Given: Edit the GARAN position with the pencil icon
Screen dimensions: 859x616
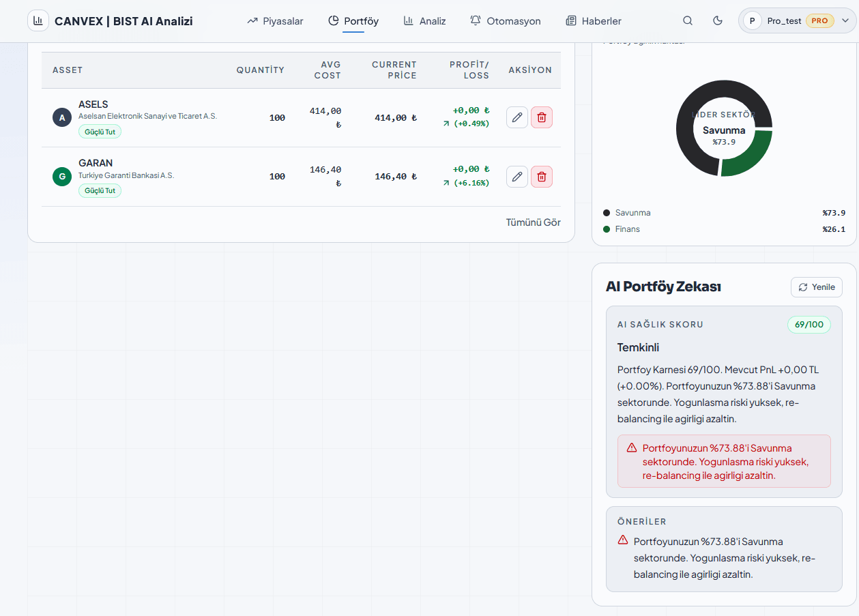Looking at the screenshot, I should click(517, 177).
